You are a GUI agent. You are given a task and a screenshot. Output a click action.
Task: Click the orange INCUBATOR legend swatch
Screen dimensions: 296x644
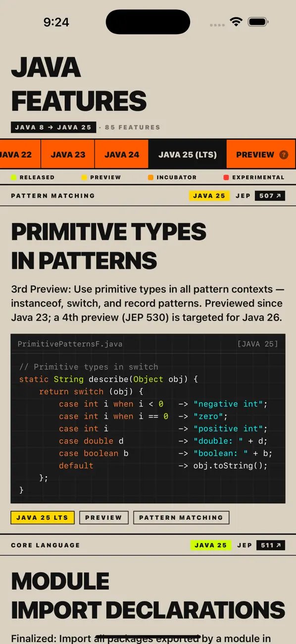pyautogui.click(x=150, y=177)
